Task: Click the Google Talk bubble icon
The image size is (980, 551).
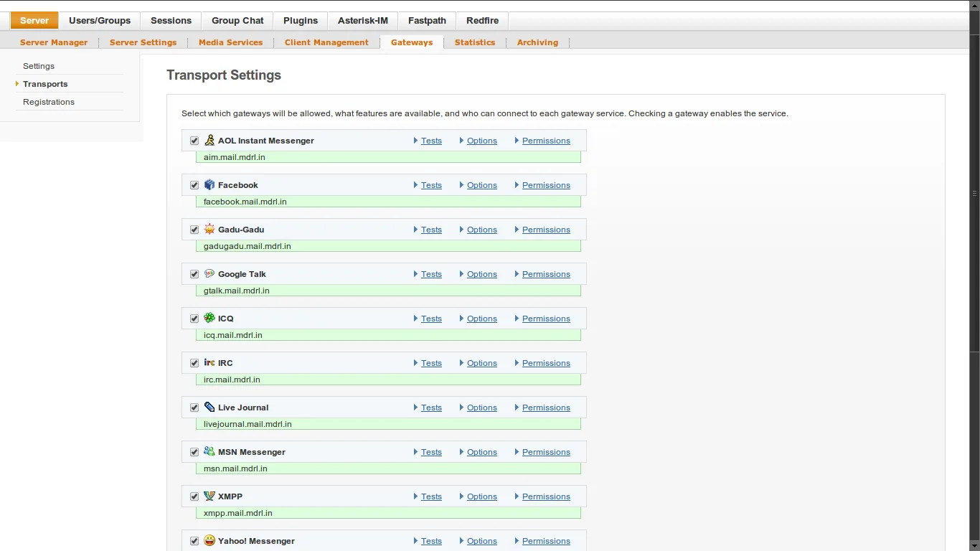Action: pos(209,273)
